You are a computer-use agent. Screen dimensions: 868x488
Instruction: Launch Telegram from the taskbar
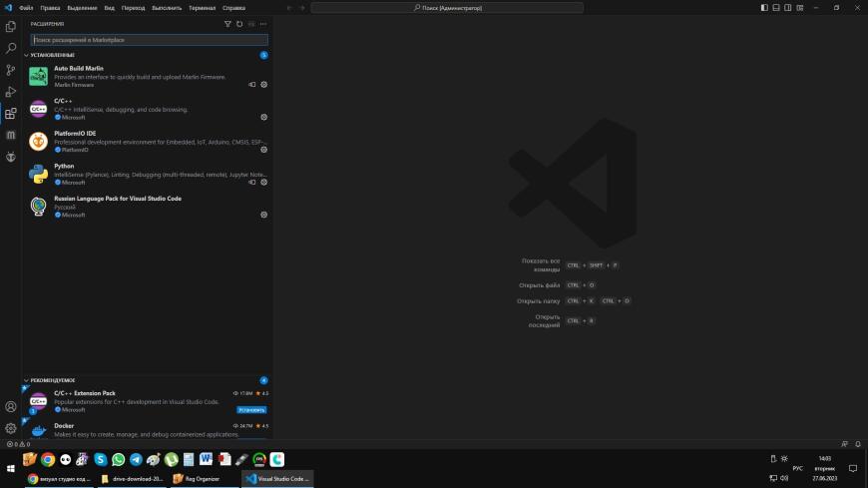pyautogui.click(x=136, y=459)
